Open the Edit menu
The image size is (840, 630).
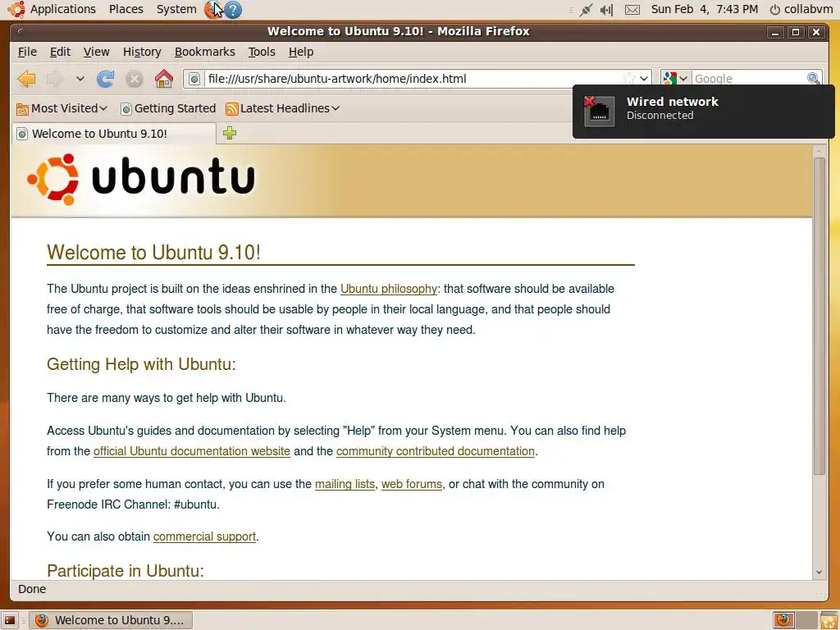60,52
